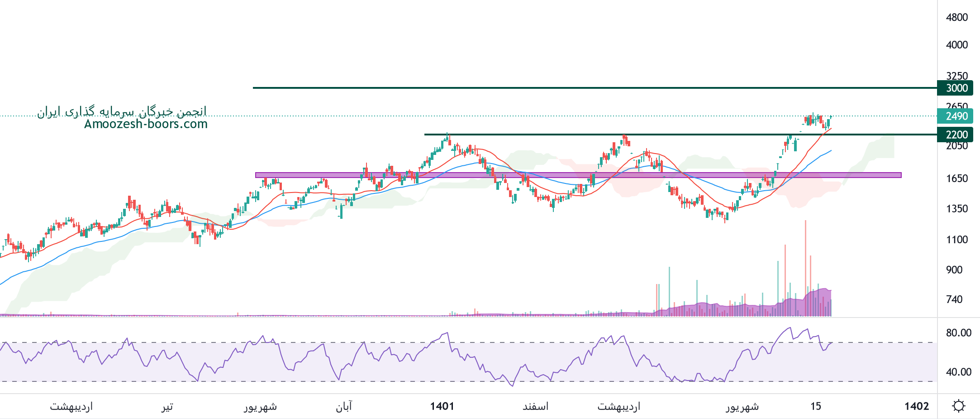Click the تیر month label on time axis
The image size is (980, 419).
click(x=167, y=406)
